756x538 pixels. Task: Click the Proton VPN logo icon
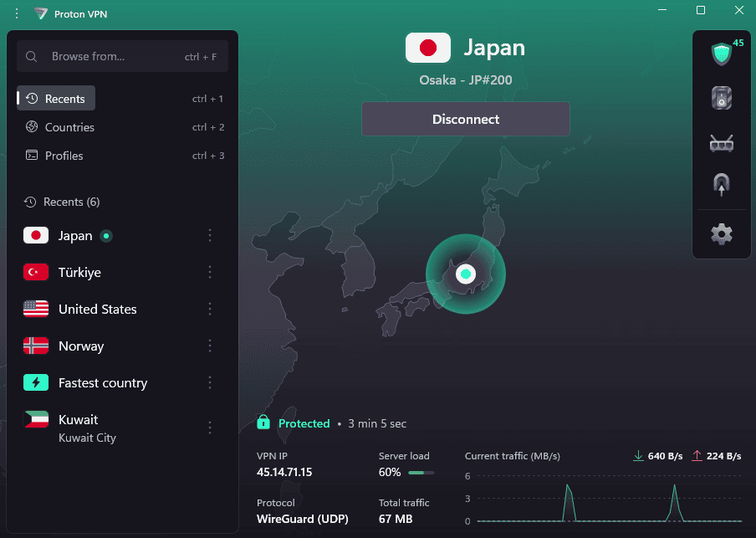pyautogui.click(x=41, y=13)
